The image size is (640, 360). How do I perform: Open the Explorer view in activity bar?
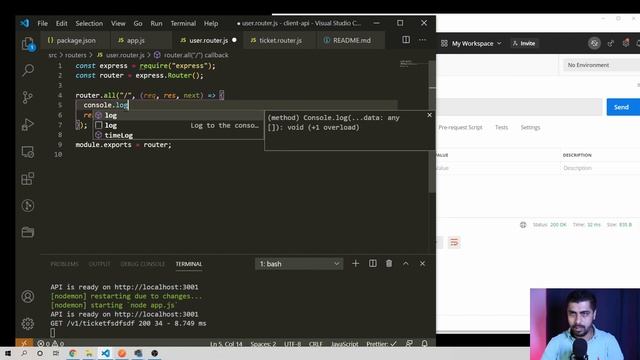point(28,44)
